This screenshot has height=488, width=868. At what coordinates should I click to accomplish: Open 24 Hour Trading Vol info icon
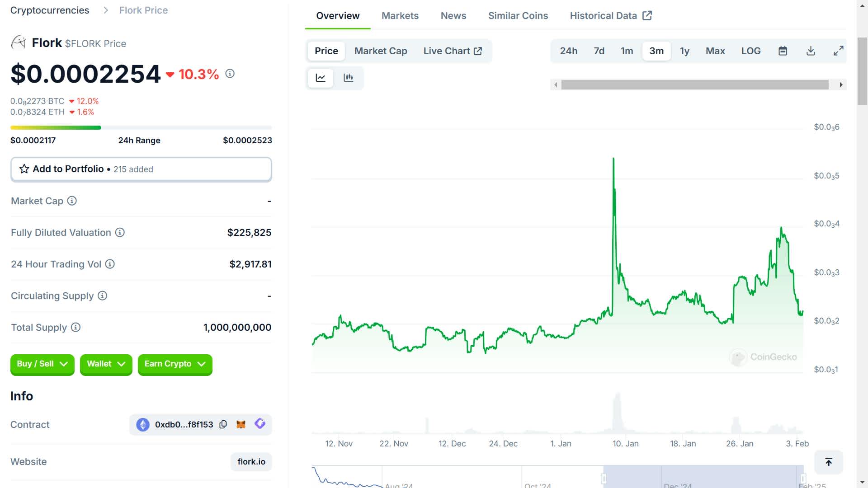point(110,264)
